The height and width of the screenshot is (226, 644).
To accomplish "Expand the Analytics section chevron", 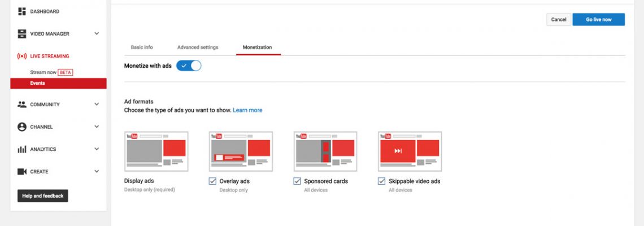I will pos(97,149).
